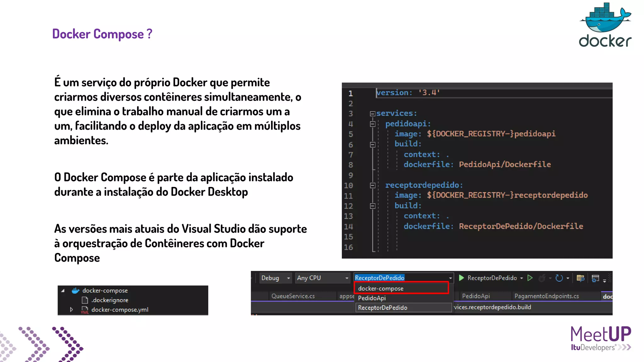Click the vices.receptordepedido.build breadcrumb
Screen dimensions: 644x362
click(492, 307)
